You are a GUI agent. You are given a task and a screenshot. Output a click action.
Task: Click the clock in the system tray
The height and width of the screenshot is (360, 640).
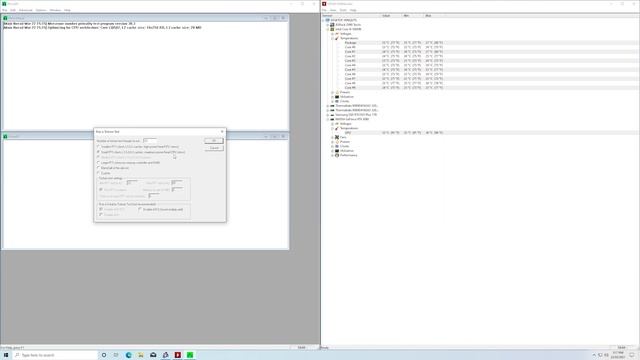pyautogui.click(x=618, y=355)
